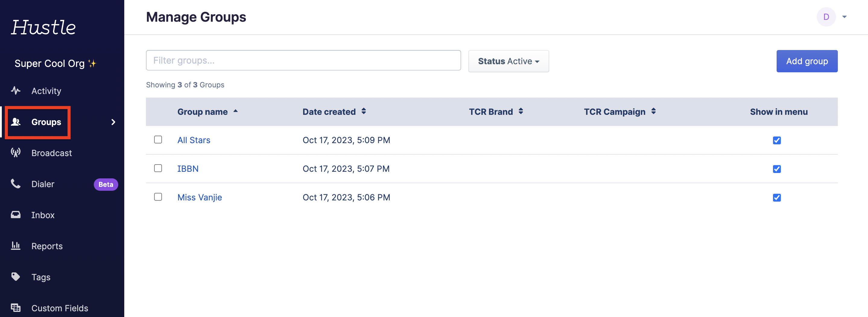Image resolution: width=868 pixels, height=317 pixels.
Task: Click the Activity pulse icon in sidebar
Action: 15,90
